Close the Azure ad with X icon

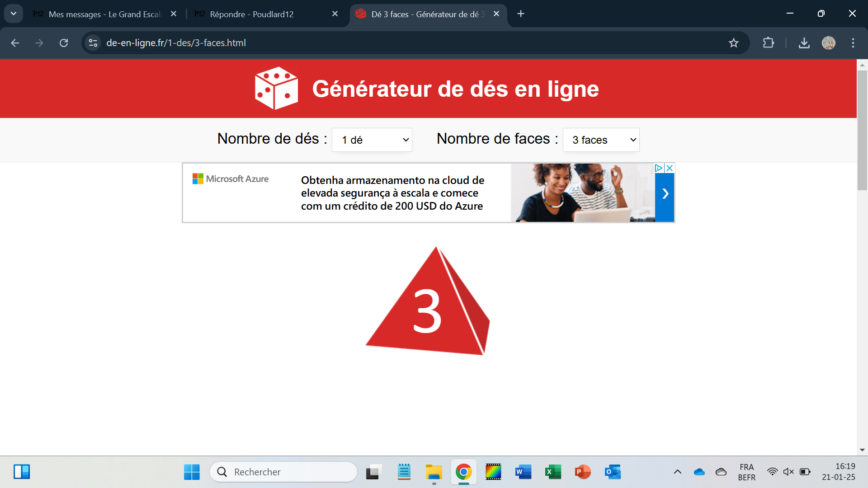(670, 168)
